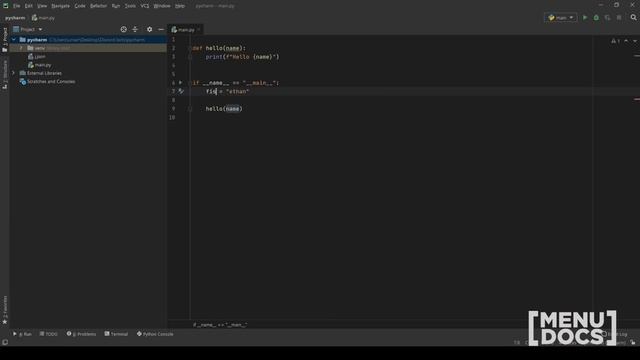This screenshot has width=640, height=360.
Task: Click the intention icon on line 7 gutter
Action: pyautogui.click(x=181, y=91)
